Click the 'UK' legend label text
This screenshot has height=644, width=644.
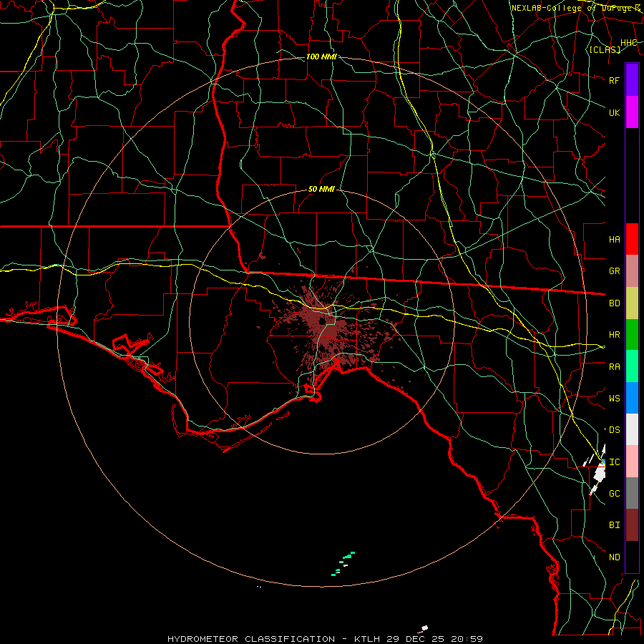click(x=615, y=112)
